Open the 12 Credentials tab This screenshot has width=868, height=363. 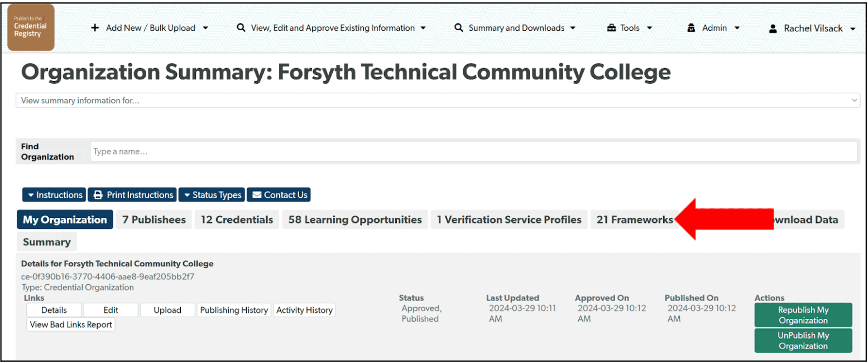click(237, 219)
